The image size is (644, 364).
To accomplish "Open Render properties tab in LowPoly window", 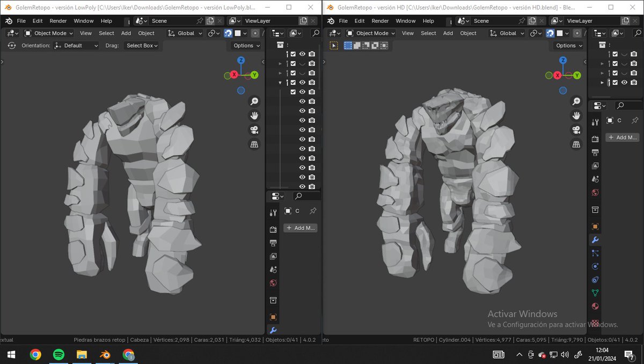I will pyautogui.click(x=273, y=229).
